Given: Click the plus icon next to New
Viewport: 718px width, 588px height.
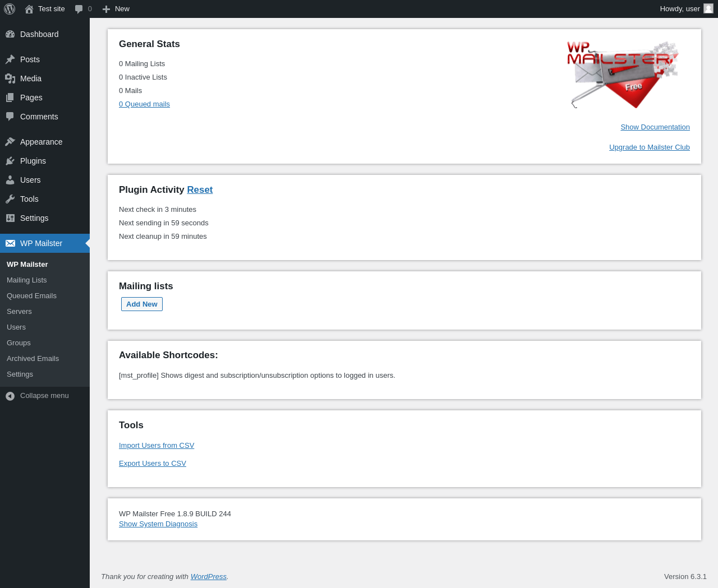Looking at the screenshot, I should pyautogui.click(x=106, y=9).
